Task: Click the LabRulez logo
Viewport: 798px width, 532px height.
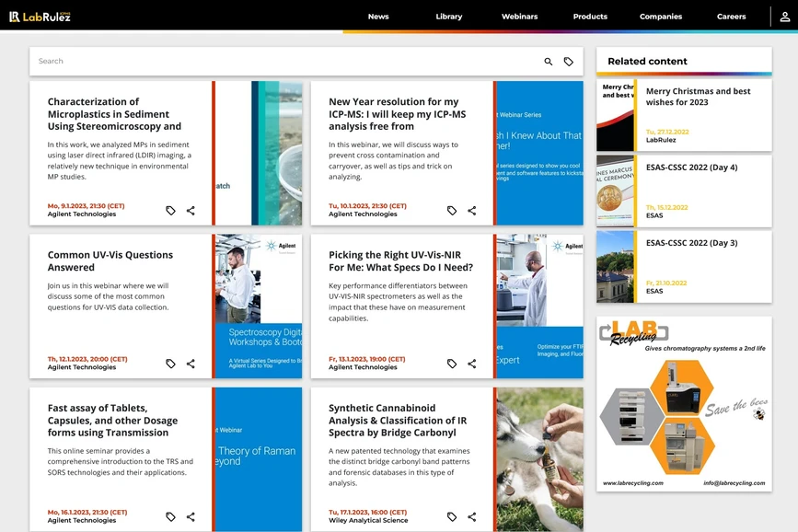Action: point(40,17)
